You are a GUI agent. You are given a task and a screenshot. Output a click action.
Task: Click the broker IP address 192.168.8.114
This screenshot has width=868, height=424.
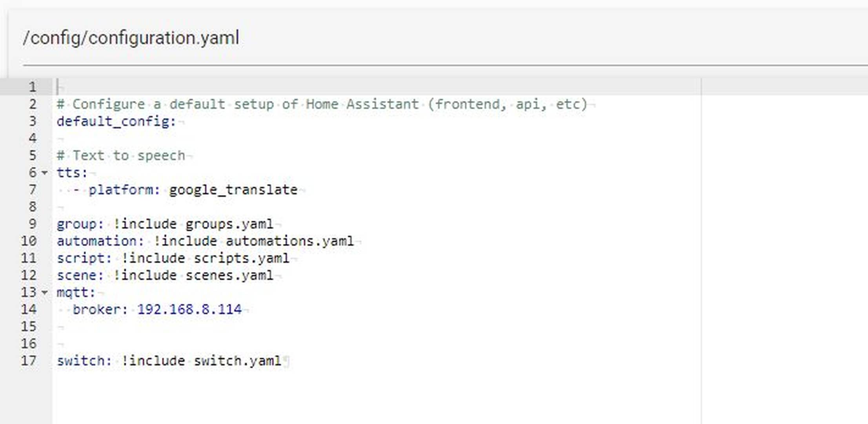[189, 309]
